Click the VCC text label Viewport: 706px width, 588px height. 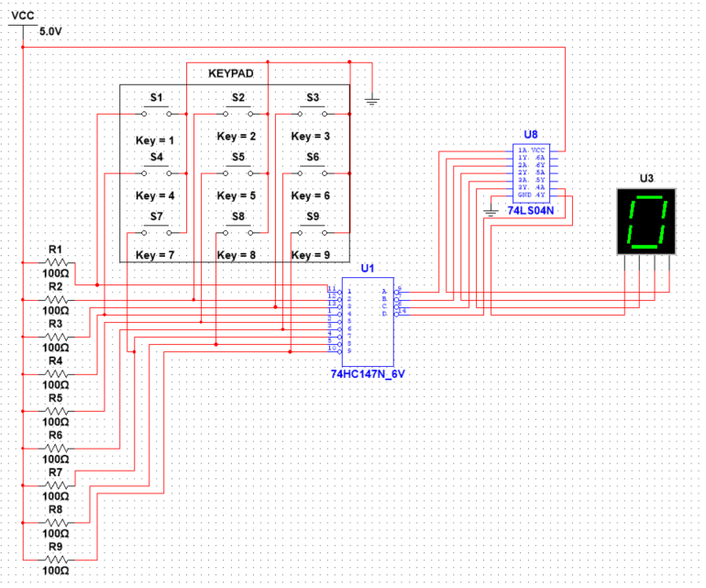(23, 16)
